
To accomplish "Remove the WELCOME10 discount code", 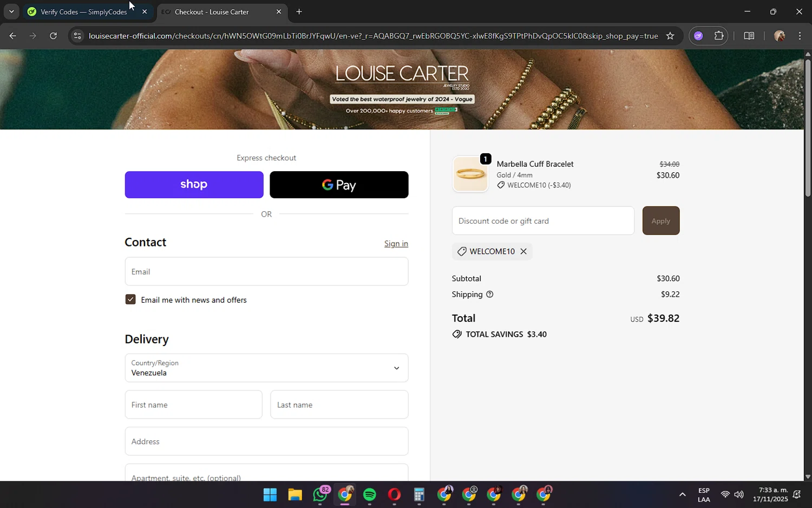I will (x=523, y=251).
